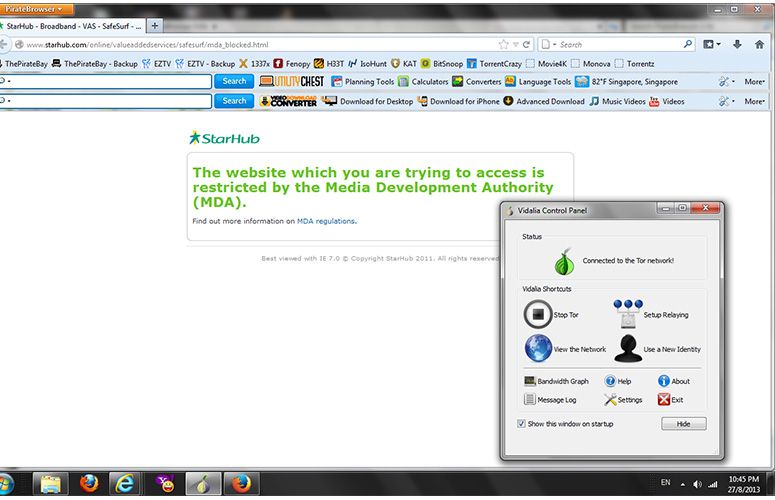
Task: Hide the Vidalia Control Panel
Action: point(684,423)
